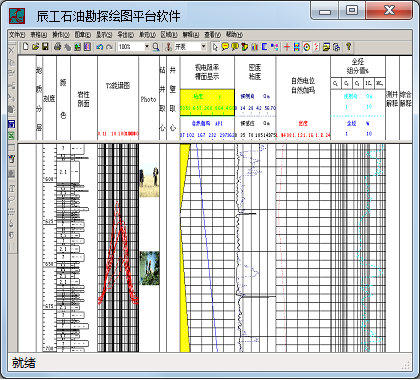Image resolution: width=420 pixels, height=380 pixels.
Task: Open the 显示(S) menu
Action: click(104, 35)
